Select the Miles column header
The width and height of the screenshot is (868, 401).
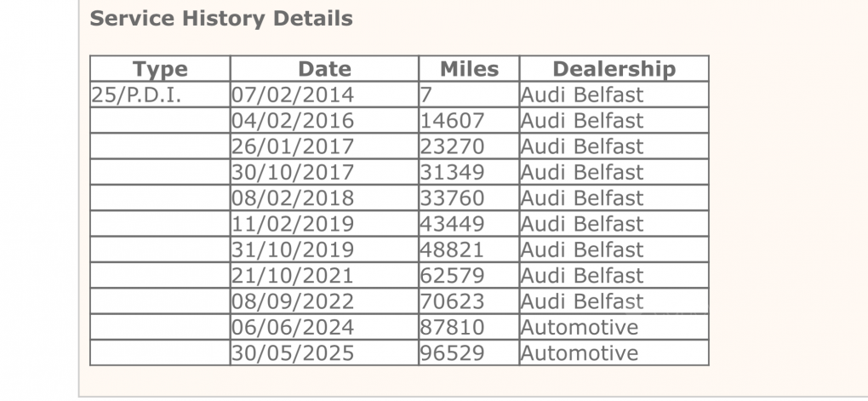tap(469, 69)
